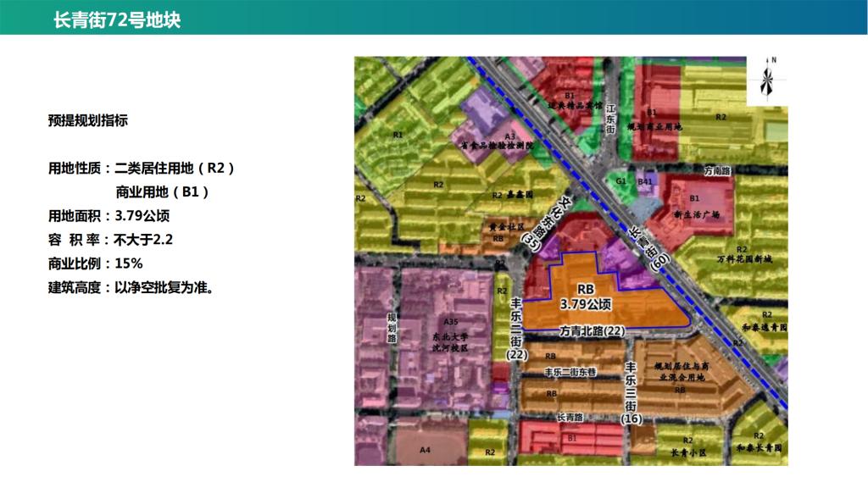The height and width of the screenshot is (488, 868).
Task: Select the 预提规划指标 heading text
Action: tap(88, 121)
